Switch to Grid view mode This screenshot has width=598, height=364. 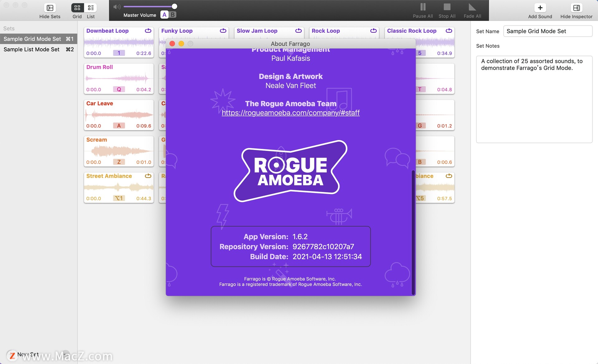[x=77, y=8]
